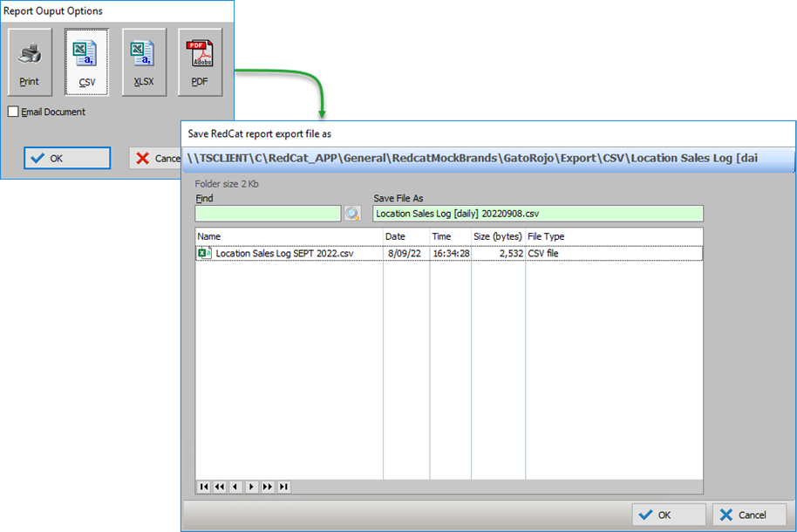Sort file list by File Type column
Viewport: 797px width, 532px height.
614,236
